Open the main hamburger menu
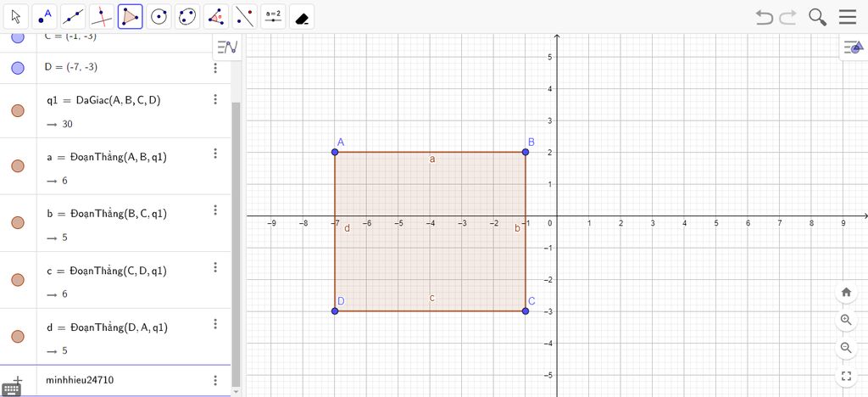The image size is (868, 397). coord(848,17)
